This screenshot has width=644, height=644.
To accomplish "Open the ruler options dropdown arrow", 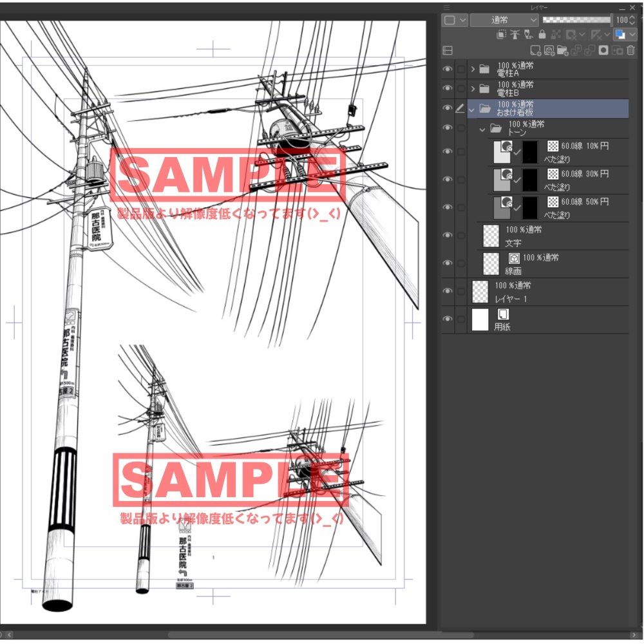I will pos(607,35).
